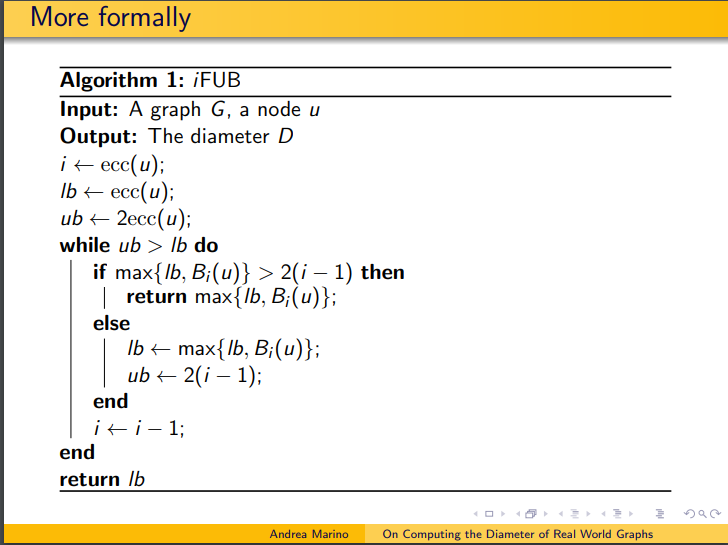Go to next slide using navigation arrow
This screenshot has height=545, width=728.
pos(501,514)
